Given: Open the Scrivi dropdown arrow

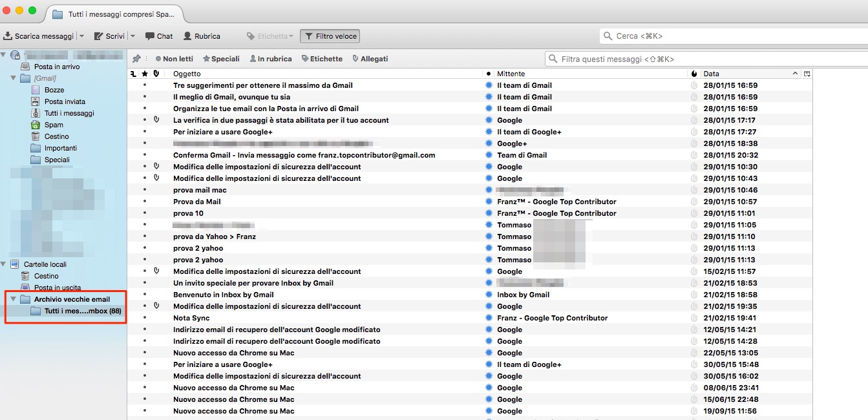Looking at the screenshot, I should click(132, 36).
